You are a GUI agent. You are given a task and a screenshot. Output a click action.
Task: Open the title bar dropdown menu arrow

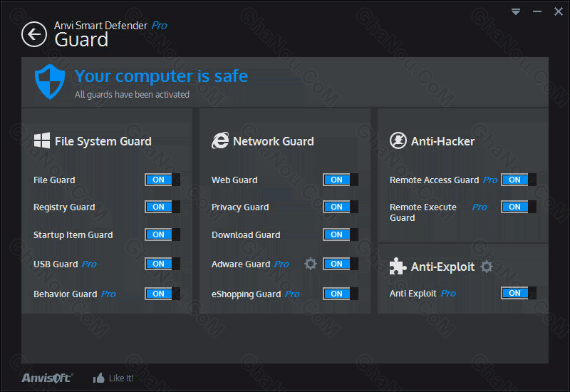pos(515,11)
